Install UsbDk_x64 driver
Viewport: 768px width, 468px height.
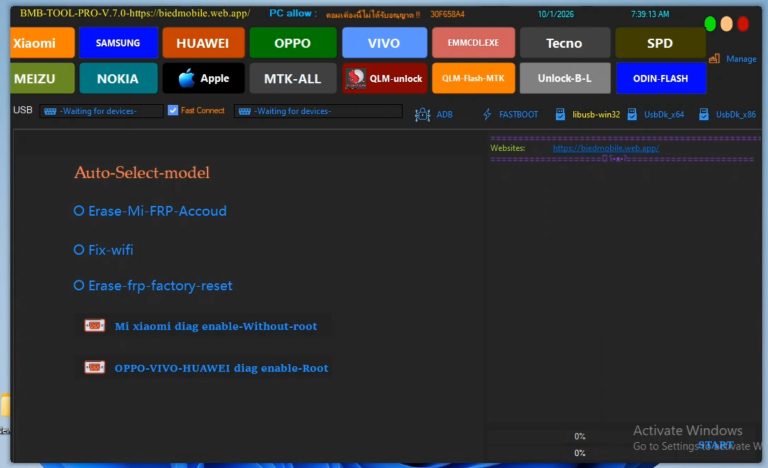(664, 115)
